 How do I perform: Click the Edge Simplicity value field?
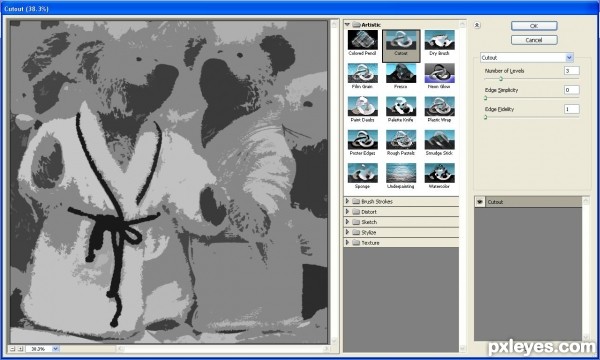click(x=572, y=90)
